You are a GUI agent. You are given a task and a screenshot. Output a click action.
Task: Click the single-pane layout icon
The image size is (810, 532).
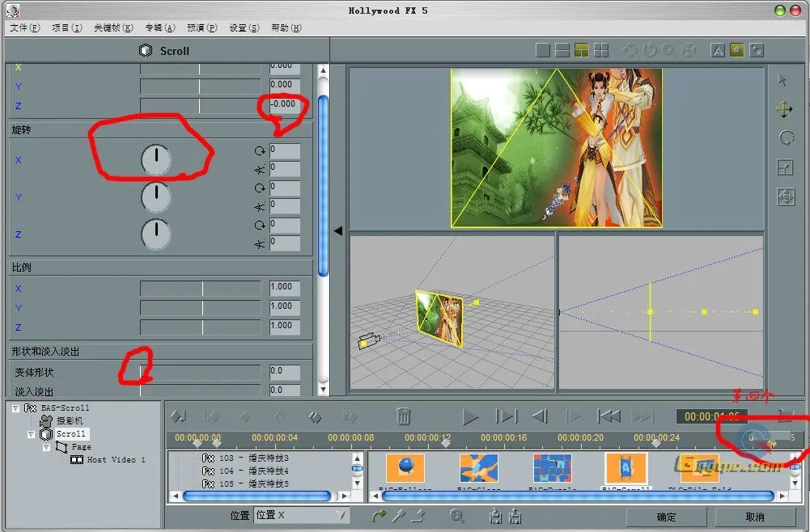(x=542, y=49)
